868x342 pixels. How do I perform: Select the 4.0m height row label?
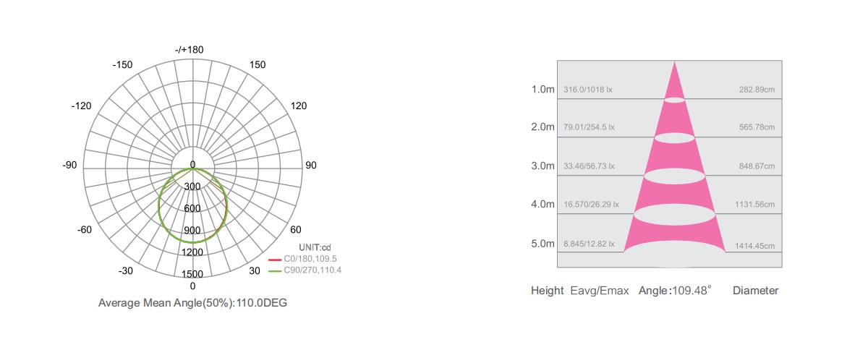[x=542, y=204]
